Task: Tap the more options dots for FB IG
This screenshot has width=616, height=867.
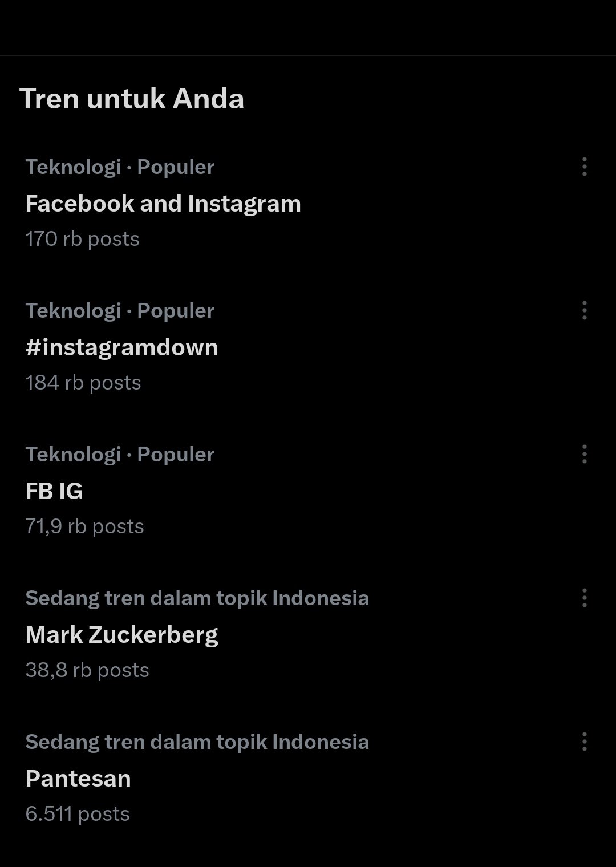Action: (x=584, y=454)
